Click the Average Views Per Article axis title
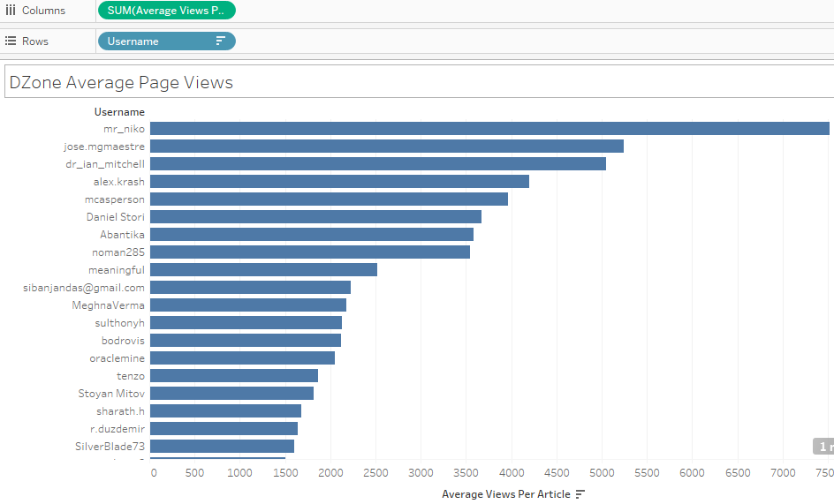This screenshot has width=834, height=504. (x=506, y=494)
